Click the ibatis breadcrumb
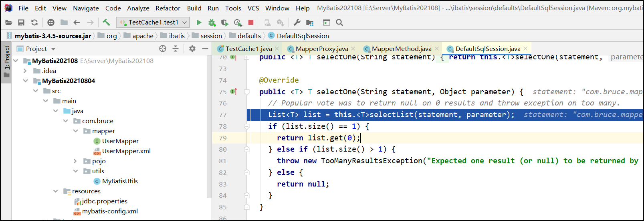Viewport: 644px width, 221px height. point(173,36)
